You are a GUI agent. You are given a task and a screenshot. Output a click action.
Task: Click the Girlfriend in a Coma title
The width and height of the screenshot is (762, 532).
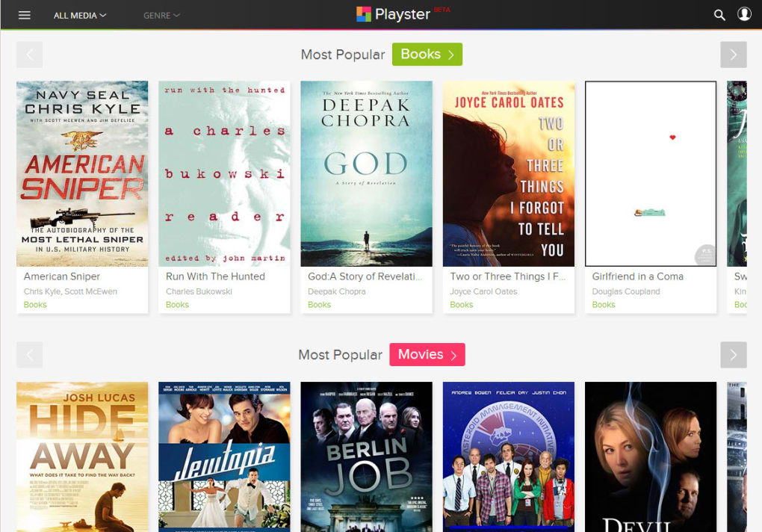[x=637, y=276]
